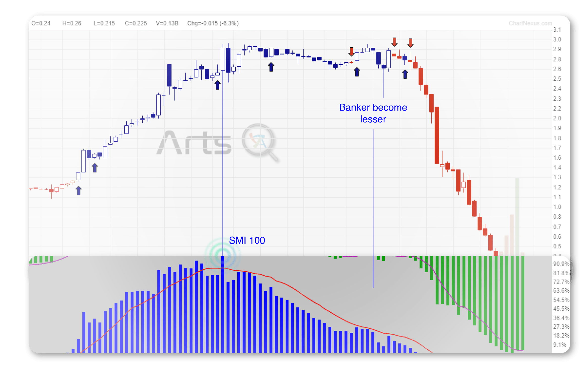The height and width of the screenshot is (371, 588).
Task: Click the 54.5% indicator axis label
Action: (x=561, y=300)
